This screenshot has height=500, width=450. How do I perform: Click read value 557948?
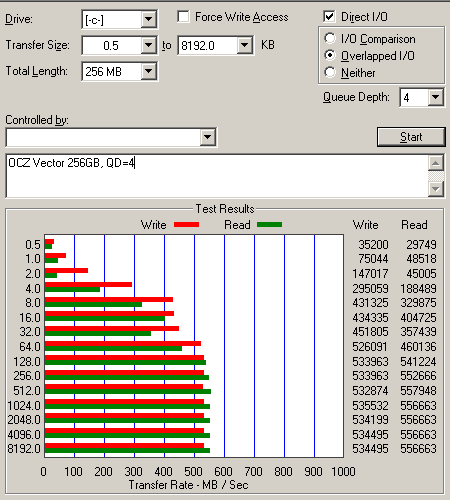click(x=418, y=390)
